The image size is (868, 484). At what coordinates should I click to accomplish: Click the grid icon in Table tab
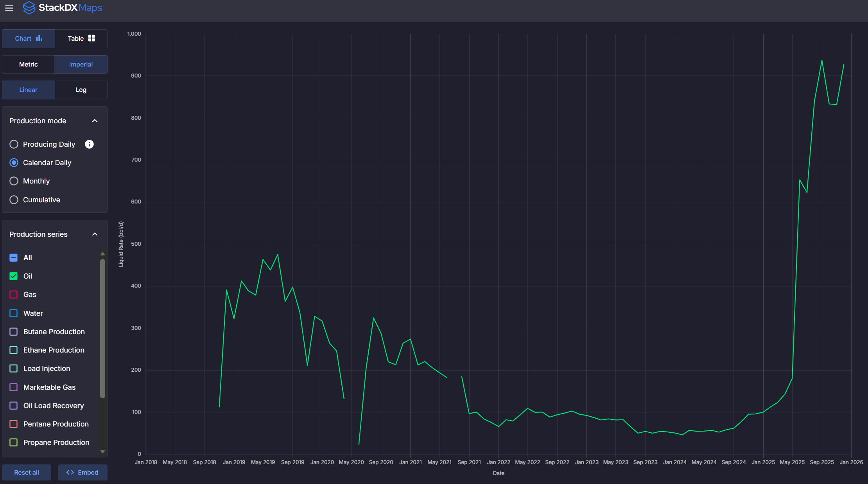tap(91, 38)
